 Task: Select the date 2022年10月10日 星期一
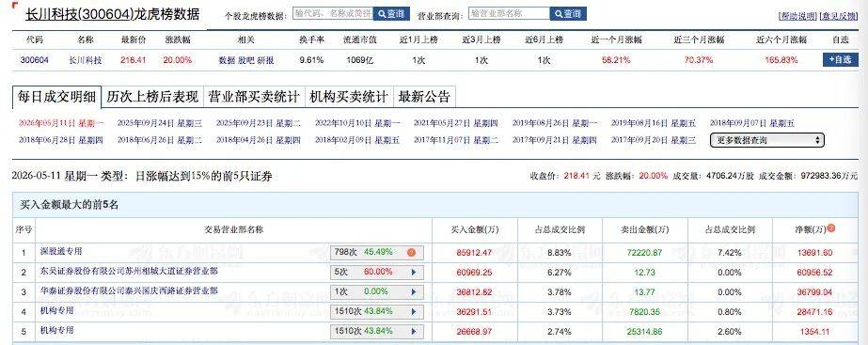click(x=357, y=123)
